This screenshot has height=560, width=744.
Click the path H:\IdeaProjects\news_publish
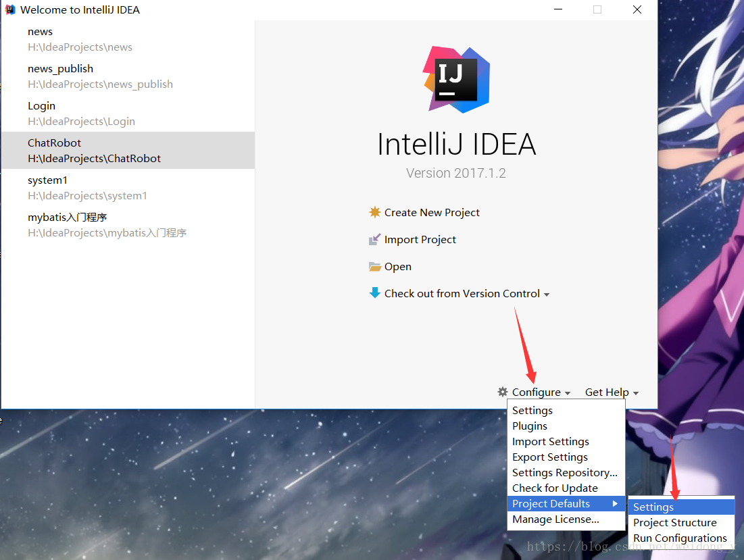[x=100, y=84]
